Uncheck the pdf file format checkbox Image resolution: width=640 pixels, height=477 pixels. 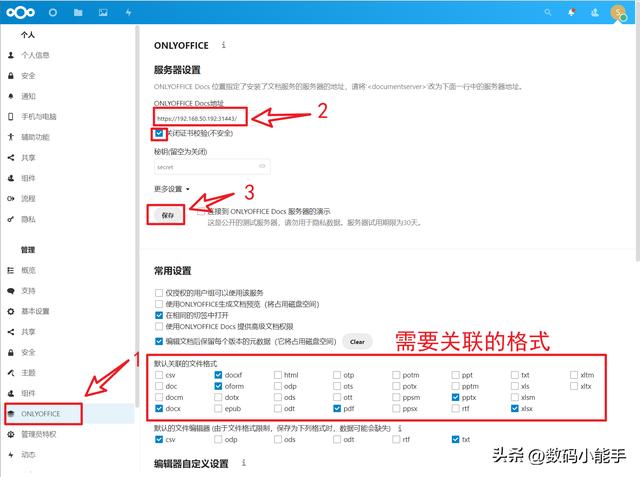[337, 408]
